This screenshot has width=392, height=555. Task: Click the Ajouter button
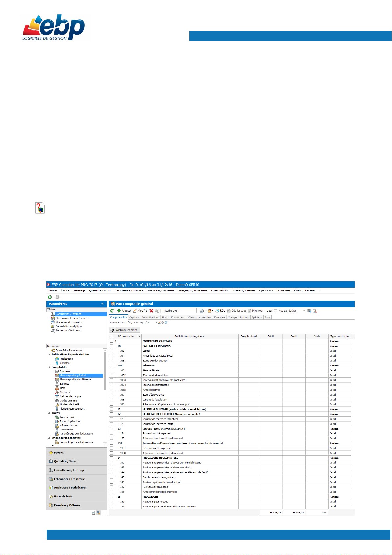(124, 311)
